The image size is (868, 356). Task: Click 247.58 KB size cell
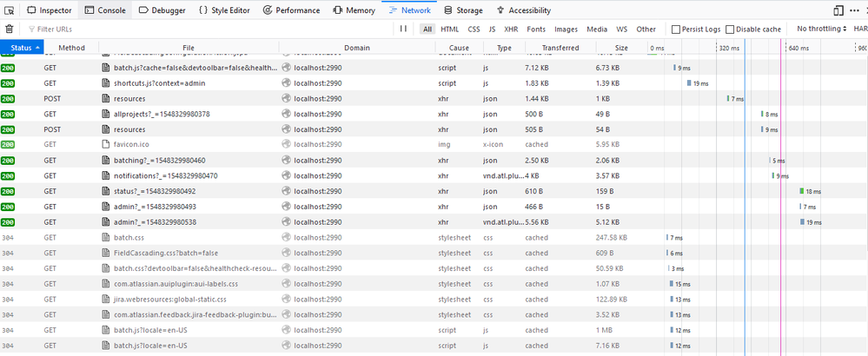click(612, 238)
